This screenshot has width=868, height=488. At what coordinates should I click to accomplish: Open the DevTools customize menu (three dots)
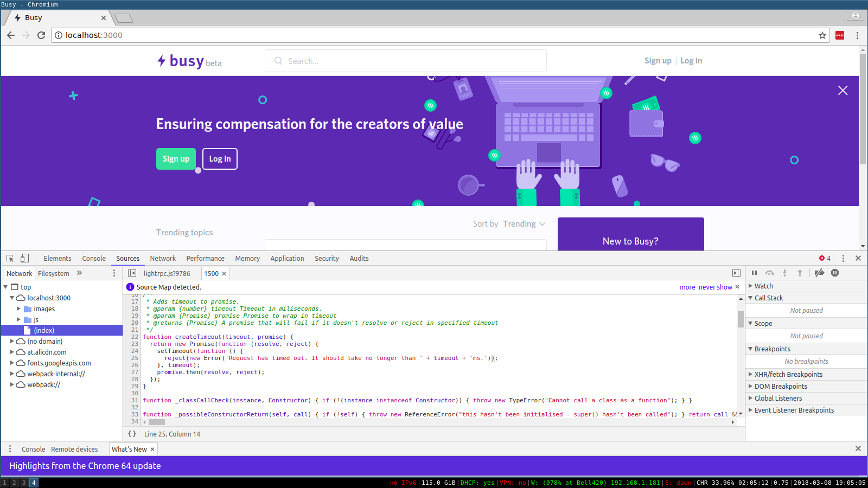point(843,258)
